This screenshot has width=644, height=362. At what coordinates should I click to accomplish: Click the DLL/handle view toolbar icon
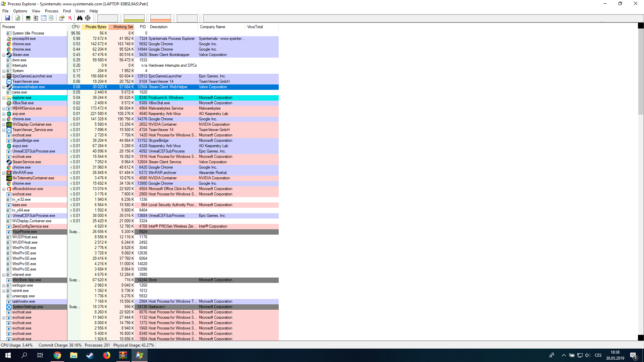51,18
